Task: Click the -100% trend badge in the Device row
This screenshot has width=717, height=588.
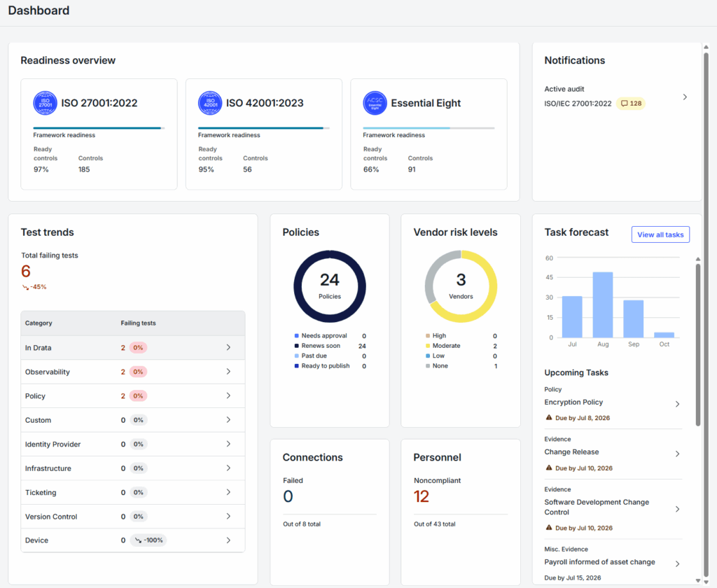Action: pyautogui.click(x=148, y=540)
